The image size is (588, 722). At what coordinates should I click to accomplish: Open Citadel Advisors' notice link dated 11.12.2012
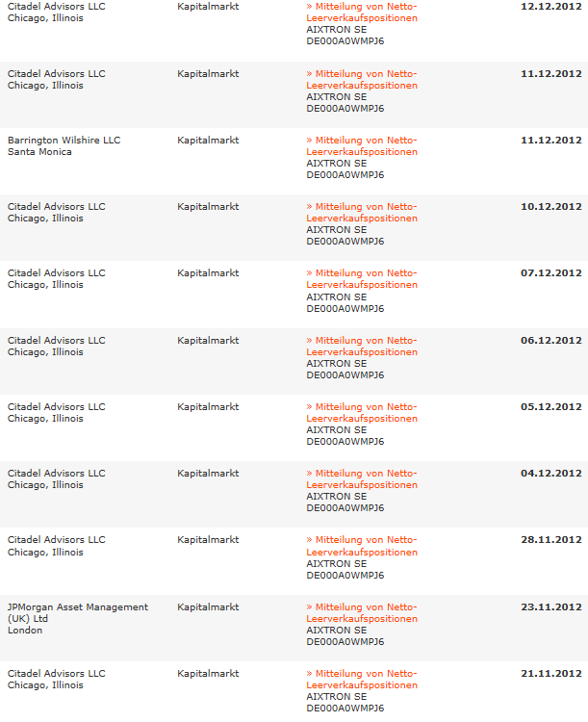(x=362, y=79)
